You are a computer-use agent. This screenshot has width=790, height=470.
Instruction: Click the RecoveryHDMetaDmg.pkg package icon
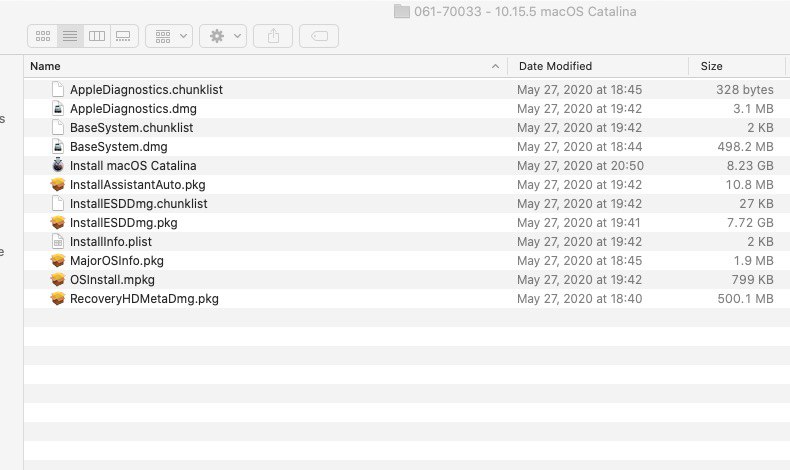point(58,299)
